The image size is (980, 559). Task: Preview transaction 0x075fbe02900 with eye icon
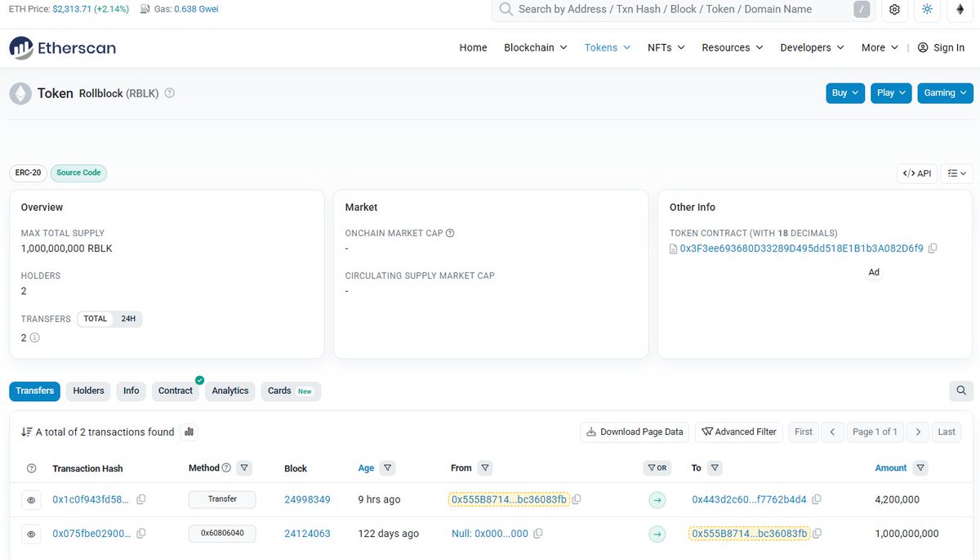point(32,534)
